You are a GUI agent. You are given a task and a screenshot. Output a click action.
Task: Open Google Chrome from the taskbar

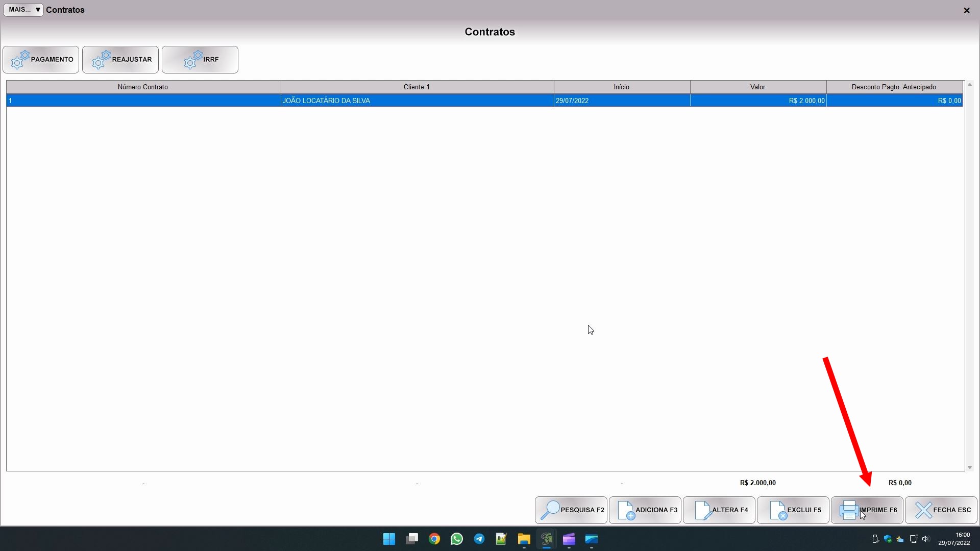[434, 539]
